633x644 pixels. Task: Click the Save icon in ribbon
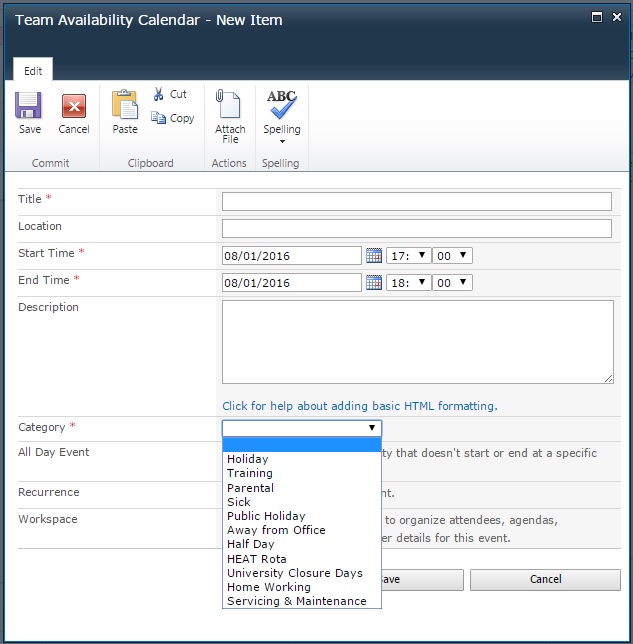click(x=29, y=107)
